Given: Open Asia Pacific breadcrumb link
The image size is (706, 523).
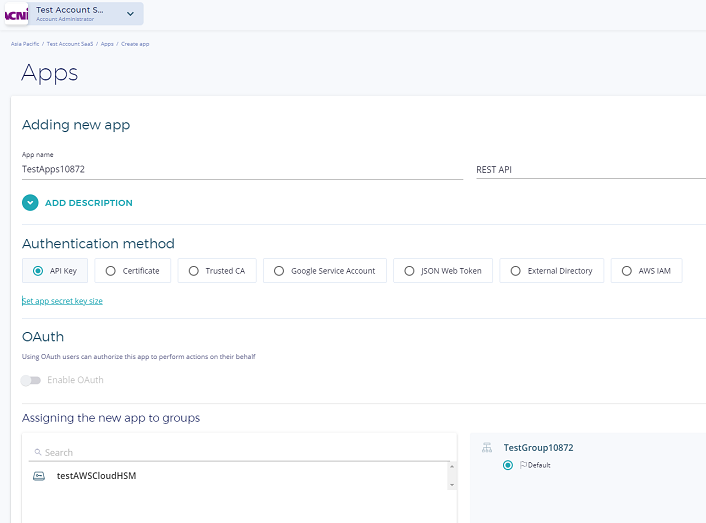Looking at the screenshot, I should 25,44.
